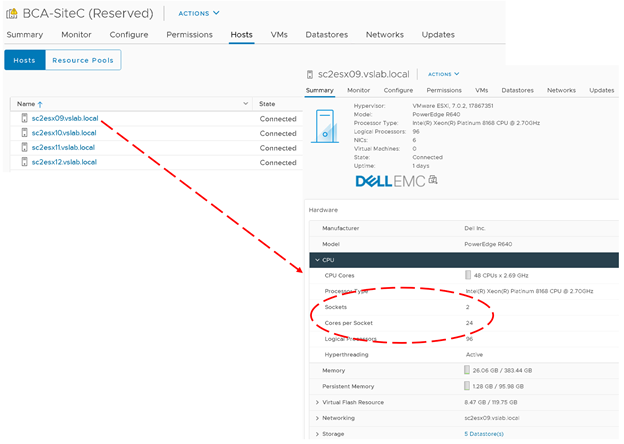Open the cluster Configure tab
Screen dimensions: 624x444
[x=129, y=35]
